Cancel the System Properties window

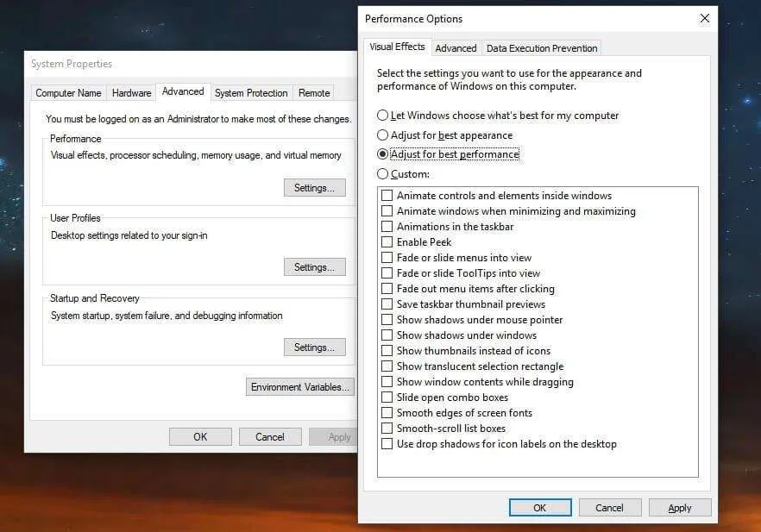coord(270,437)
